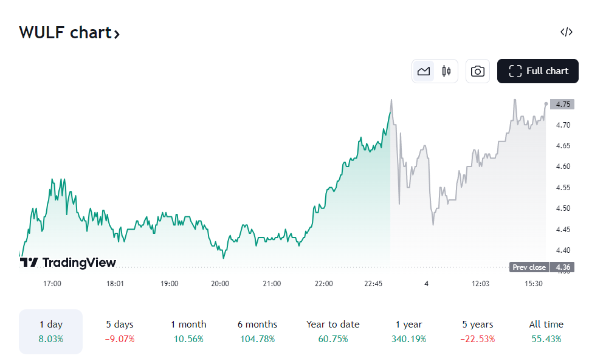Open the WULF chart heading link
The image size is (589, 364).
[x=65, y=32]
